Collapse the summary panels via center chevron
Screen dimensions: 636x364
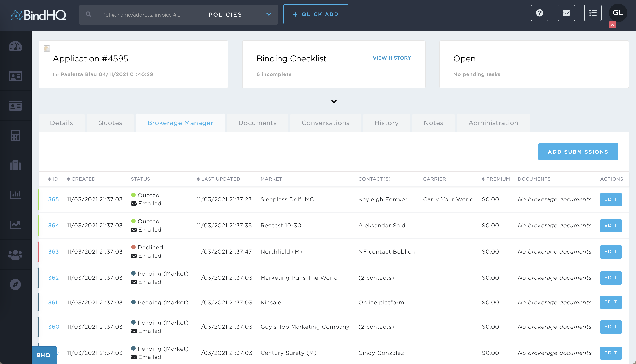(334, 102)
